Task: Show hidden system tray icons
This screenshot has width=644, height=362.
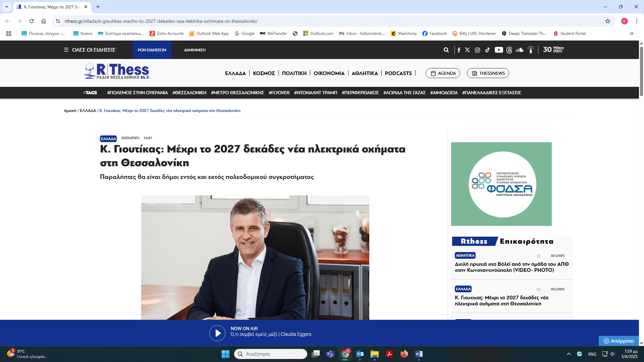Action: click(x=569, y=354)
